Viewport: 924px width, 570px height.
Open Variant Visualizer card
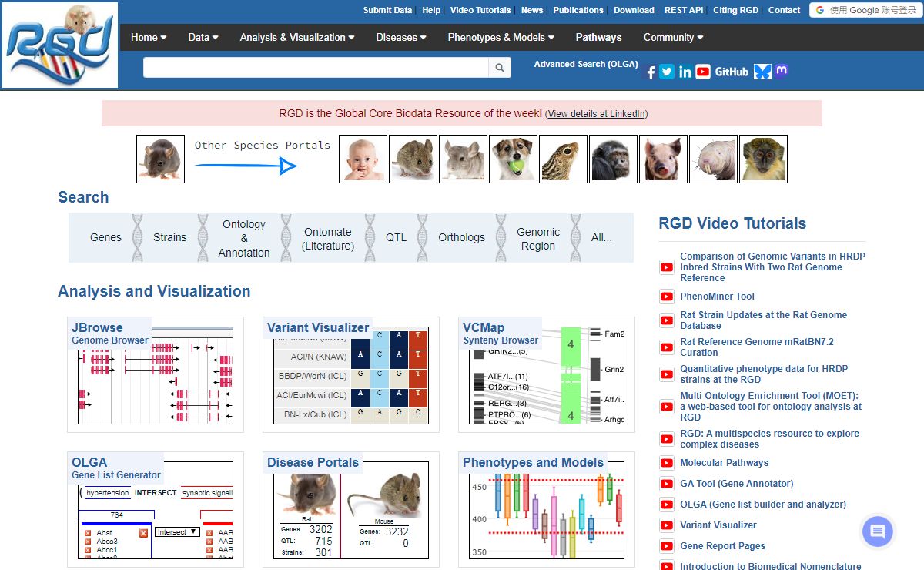[x=351, y=374]
